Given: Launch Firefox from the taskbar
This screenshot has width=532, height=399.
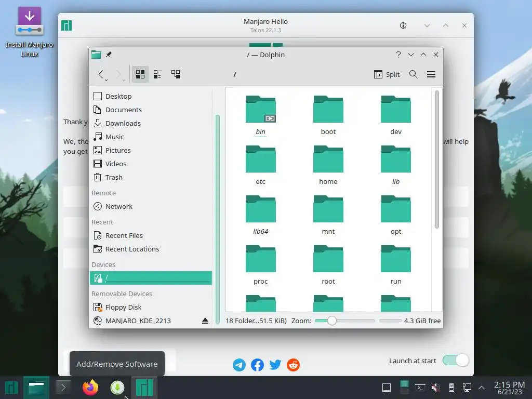Looking at the screenshot, I should tap(90, 388).
